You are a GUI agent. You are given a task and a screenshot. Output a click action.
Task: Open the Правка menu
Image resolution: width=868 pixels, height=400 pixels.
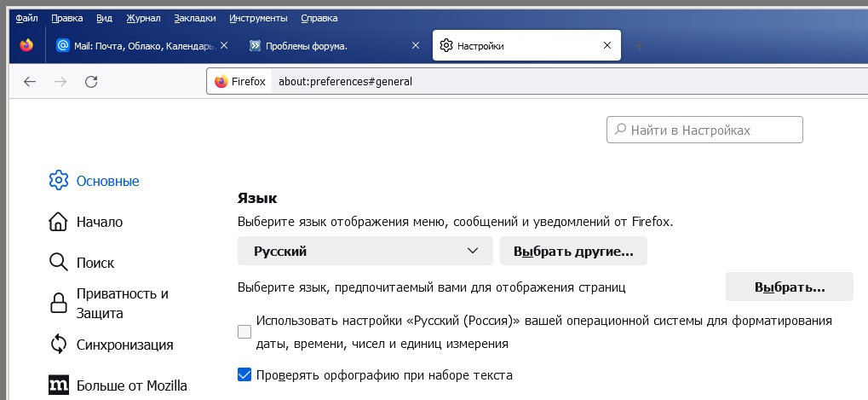pos(67,18)
